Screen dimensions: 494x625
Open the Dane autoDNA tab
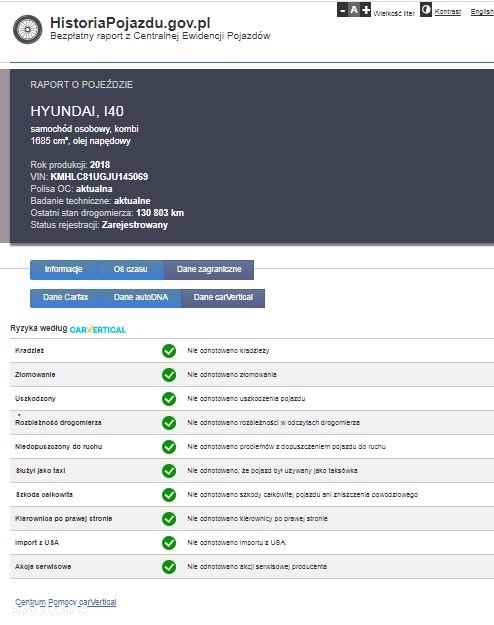pyautogui.click(x=141, y=297)
